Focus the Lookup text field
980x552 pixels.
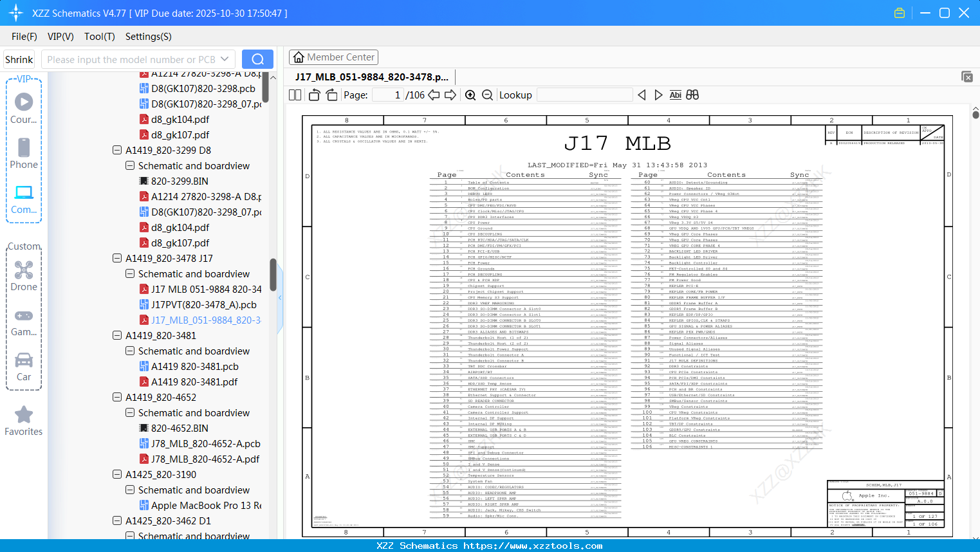click(584, 95)
